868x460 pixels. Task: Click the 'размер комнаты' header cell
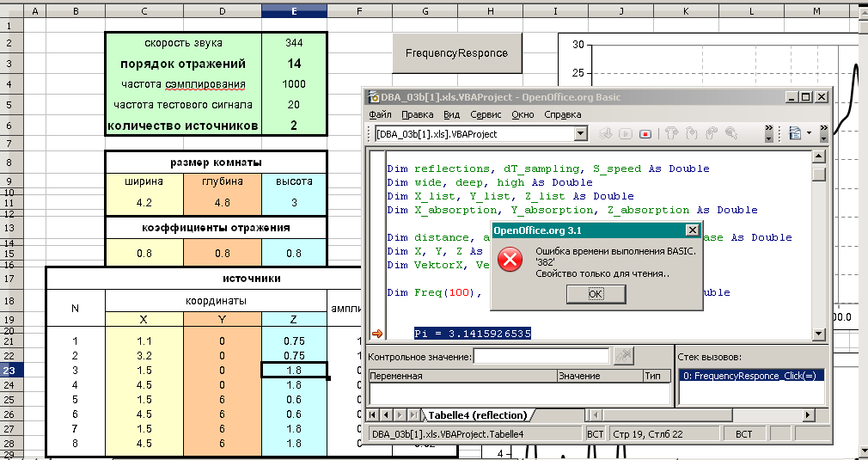tap(216, 163)
